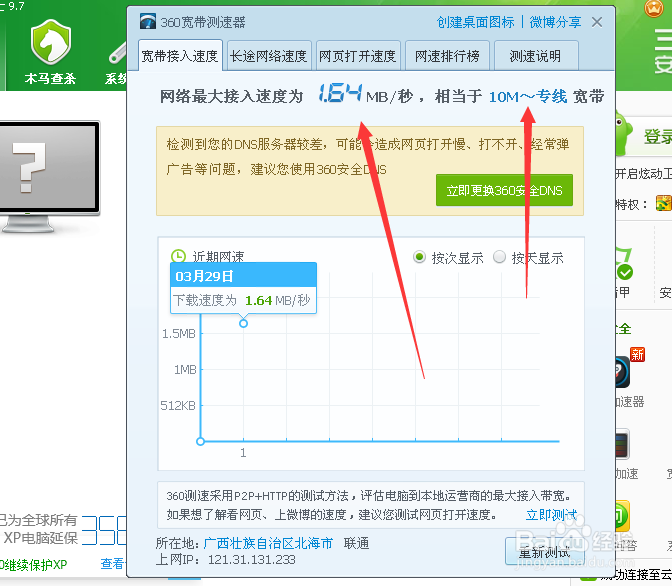Select the 按天显示 radio button
Screen dimensions: 672x586
499,257
